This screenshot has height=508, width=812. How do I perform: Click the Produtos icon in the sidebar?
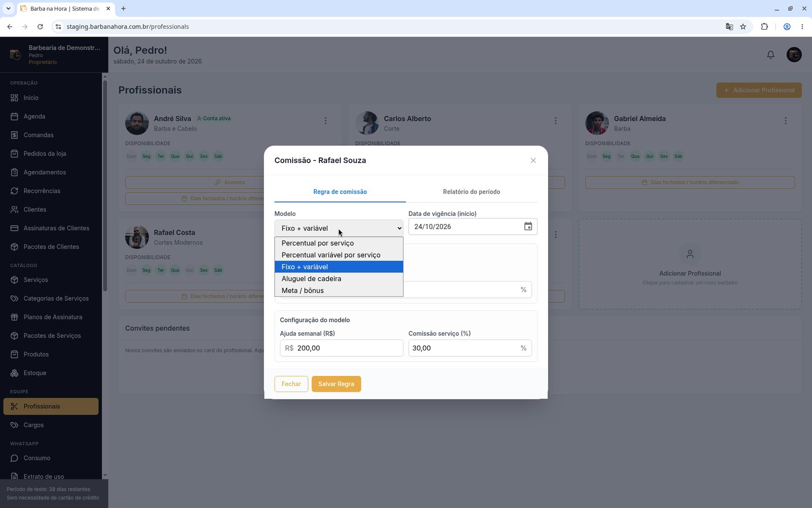tap(14, 354)
